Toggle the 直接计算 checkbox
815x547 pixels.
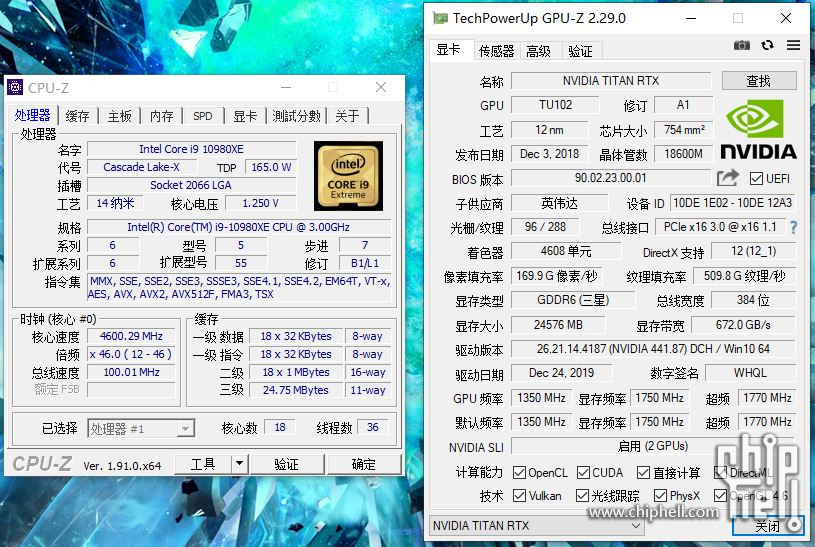(x=643, y=472)
